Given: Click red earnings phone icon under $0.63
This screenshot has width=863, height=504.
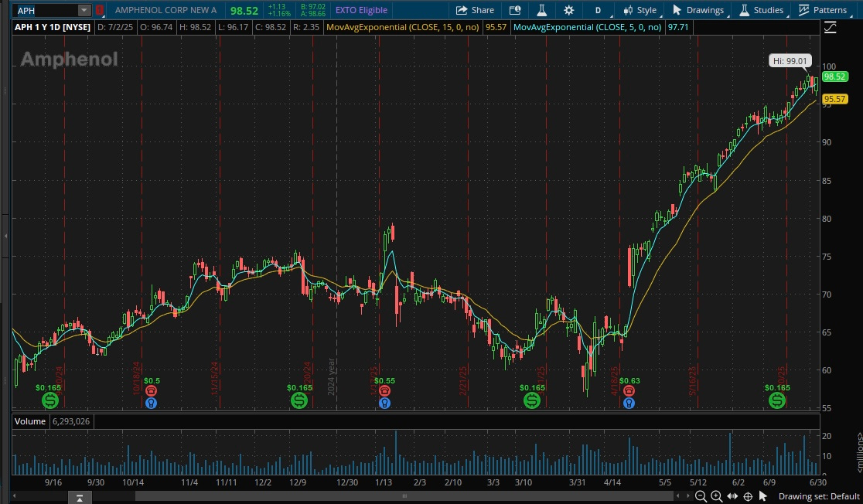Looking at the screenshot, I should click(x=629, y=390).
